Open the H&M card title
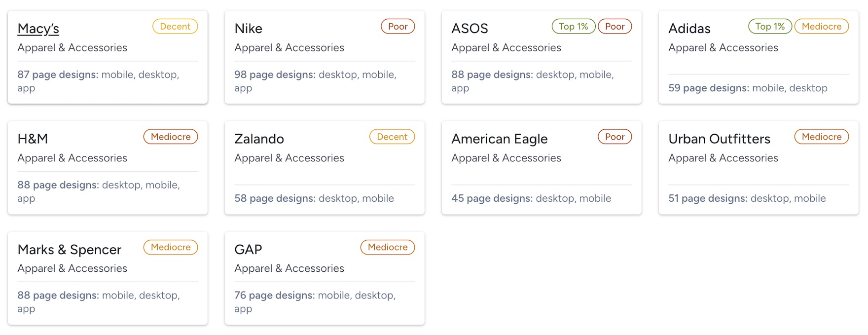This screenshot has width=868, height=335. pyautogui.click(x=33, y=139)
